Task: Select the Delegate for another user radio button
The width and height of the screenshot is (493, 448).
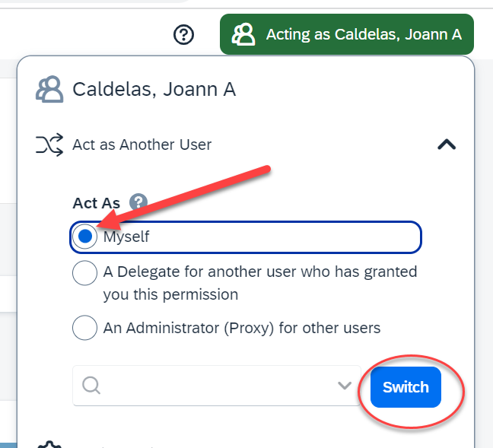Action: click(84, 273)
